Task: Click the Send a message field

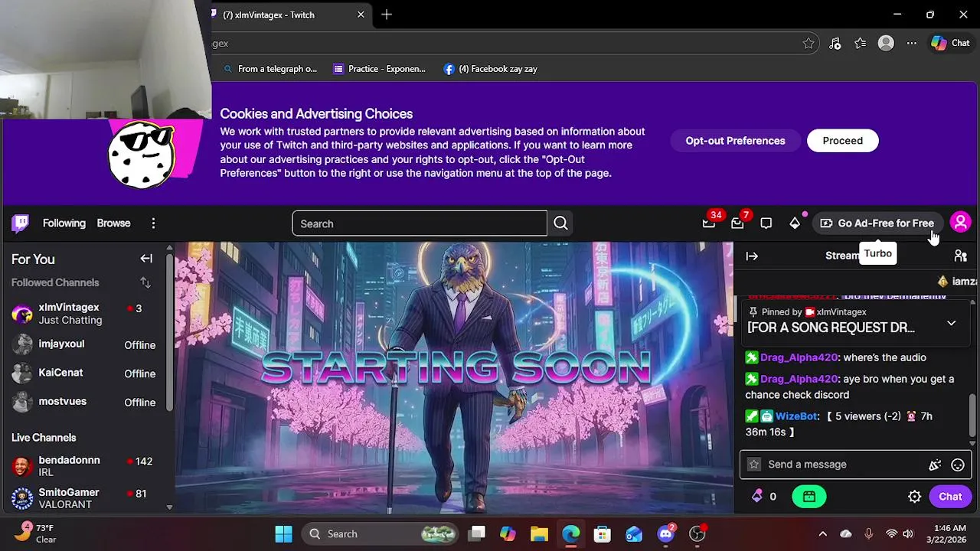Action: coord(841,465)
